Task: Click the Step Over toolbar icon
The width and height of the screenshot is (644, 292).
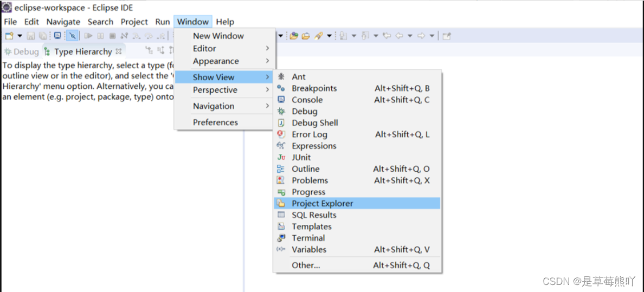Action: coord(149,36)
